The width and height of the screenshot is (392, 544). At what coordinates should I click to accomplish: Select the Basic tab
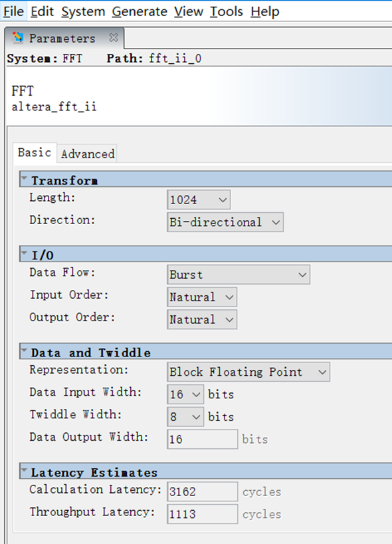coord(35,153)
